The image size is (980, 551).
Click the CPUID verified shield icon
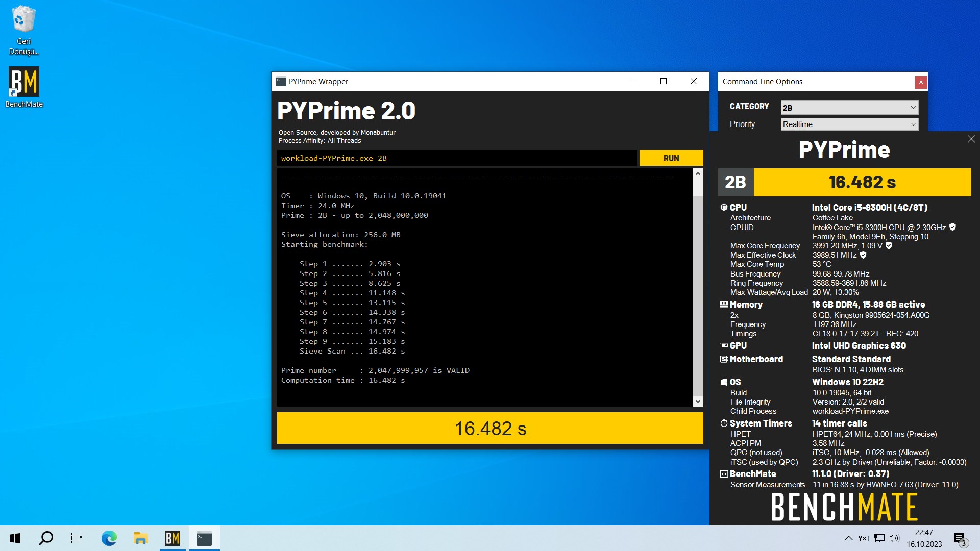pos(952,227)
